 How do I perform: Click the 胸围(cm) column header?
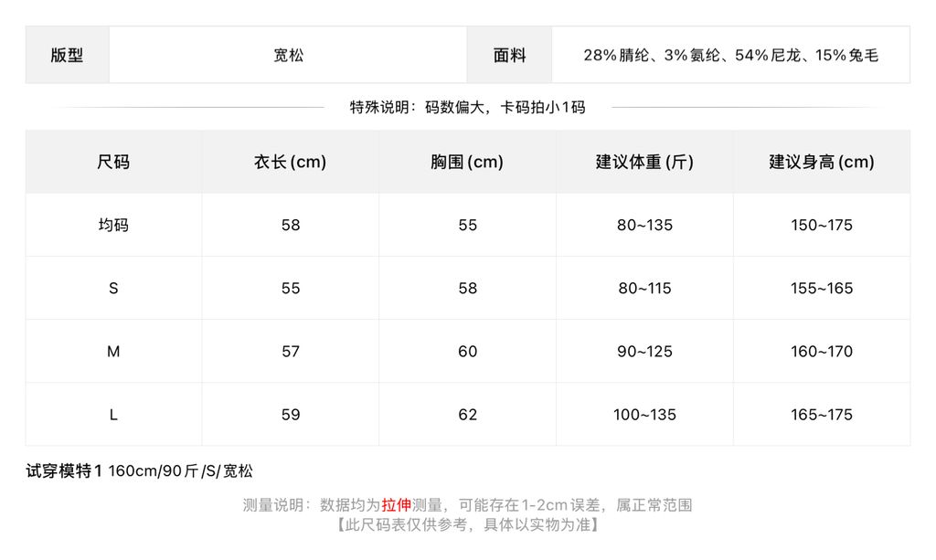(467, 162)
